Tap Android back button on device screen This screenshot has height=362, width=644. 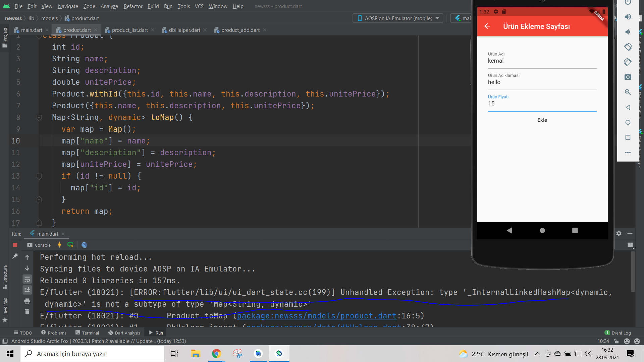coord(509,230)
